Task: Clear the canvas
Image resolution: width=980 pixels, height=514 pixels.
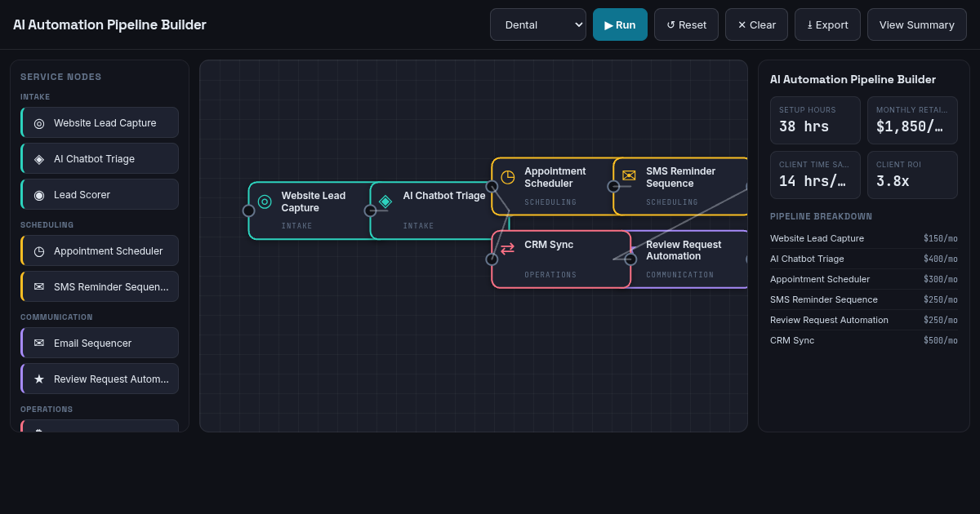Action: point(756,24)
